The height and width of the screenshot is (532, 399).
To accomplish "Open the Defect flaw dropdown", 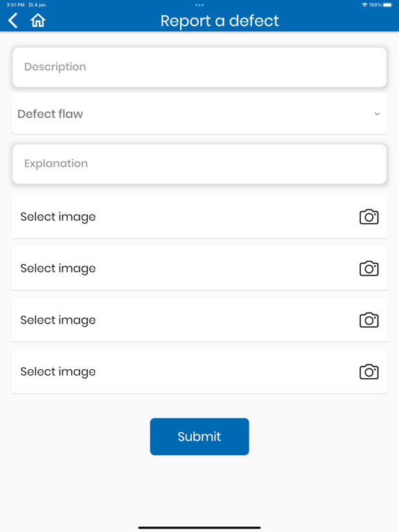I will 199,114.
